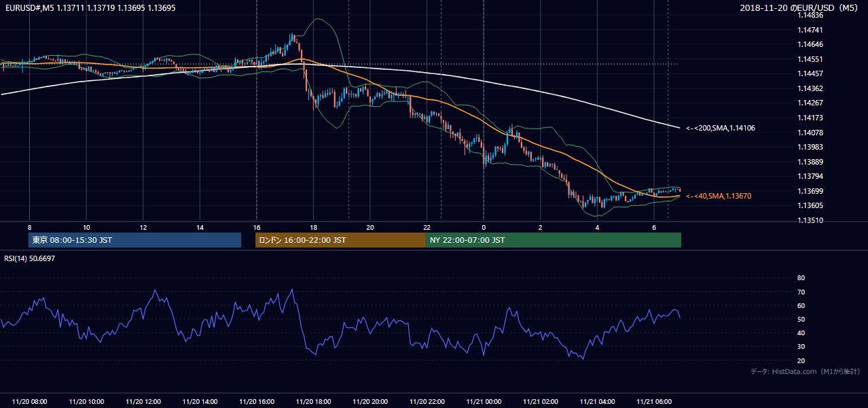868x408 pixels.
Task: Click RSI scale value 30
Action: coord(801,347)
